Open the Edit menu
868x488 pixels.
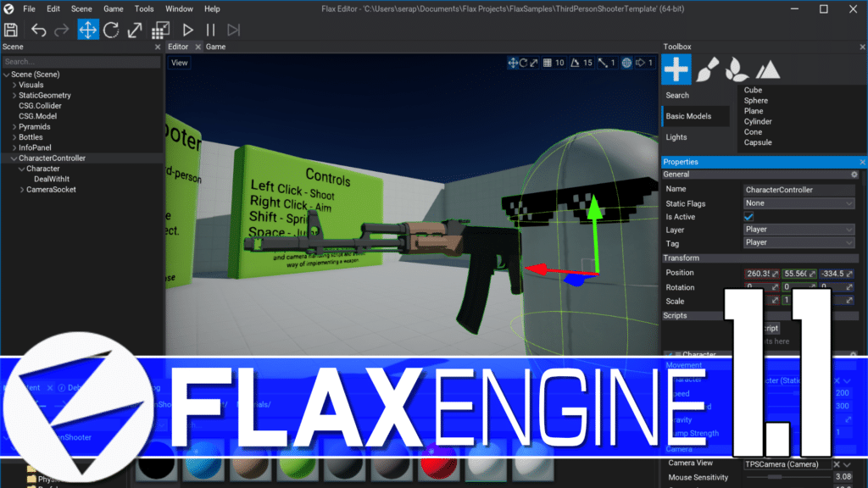(53, 8)
